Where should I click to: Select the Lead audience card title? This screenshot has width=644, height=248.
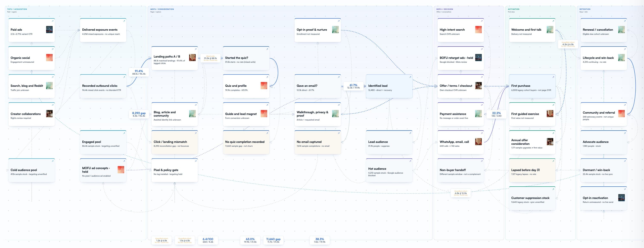[378, 142]
